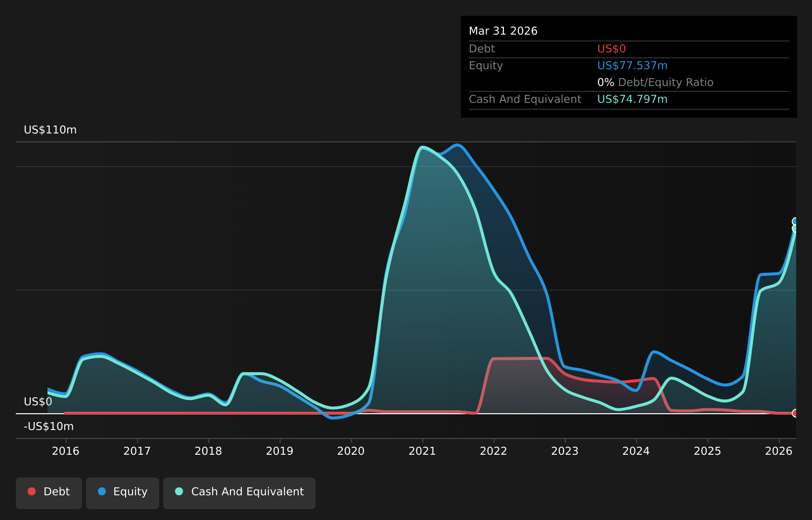812x520 pixels.
Task: Click the 2024 x-axis label
Action: [x=636, y=451]
